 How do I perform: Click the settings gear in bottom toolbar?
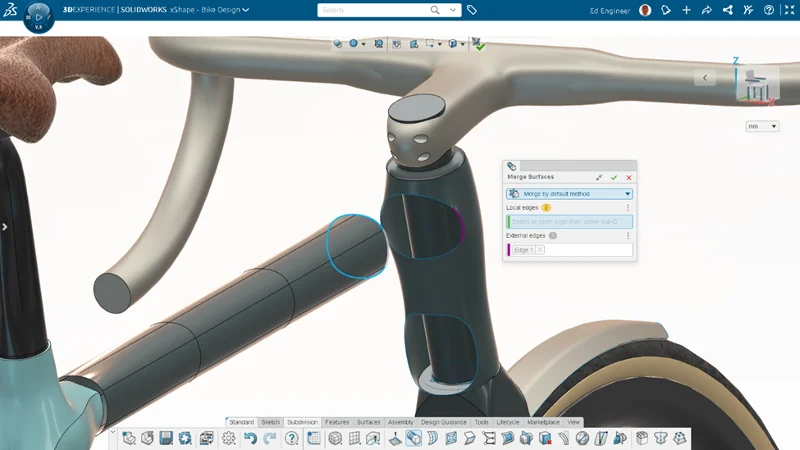tap(229, 438)
